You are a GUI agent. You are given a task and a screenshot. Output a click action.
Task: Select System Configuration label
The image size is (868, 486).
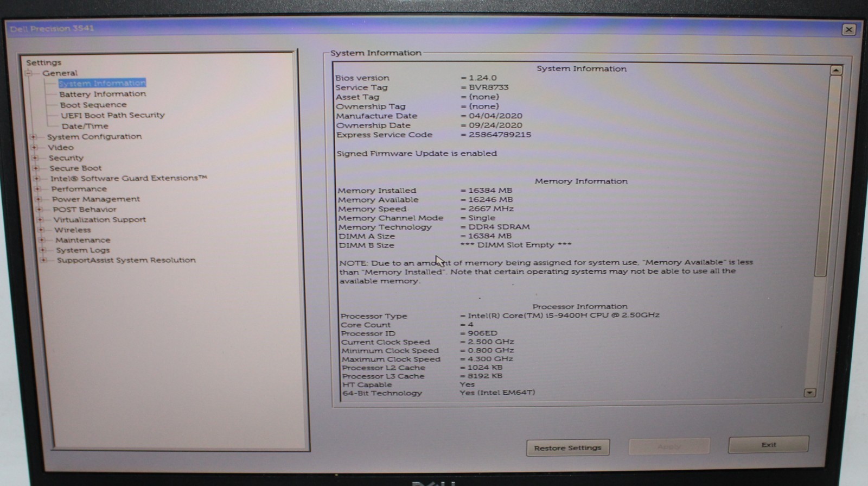[94, 136]
